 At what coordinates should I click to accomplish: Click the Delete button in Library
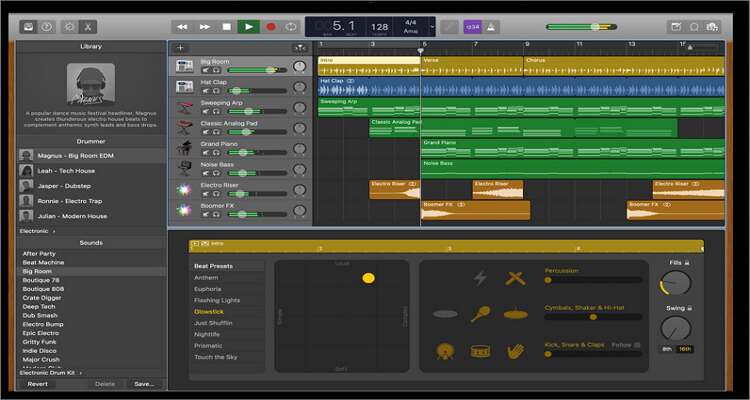click(105, 384)
